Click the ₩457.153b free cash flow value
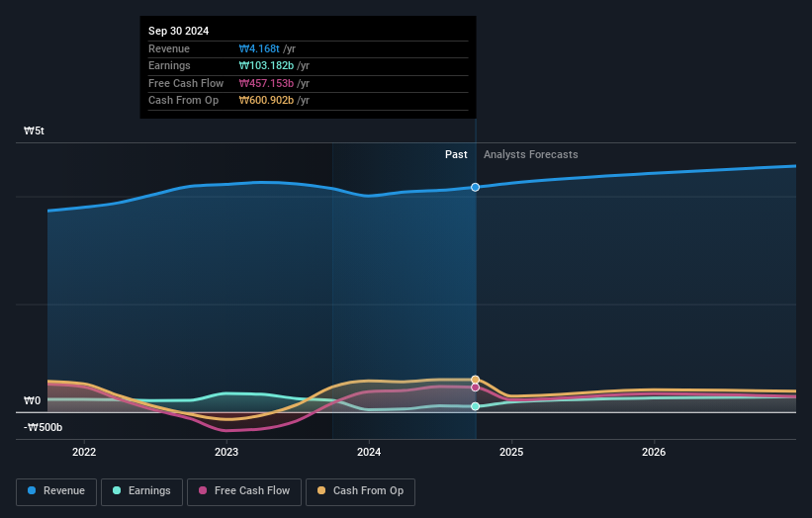Viewport: 812px width, 518px height. click(x=266, y=83)
